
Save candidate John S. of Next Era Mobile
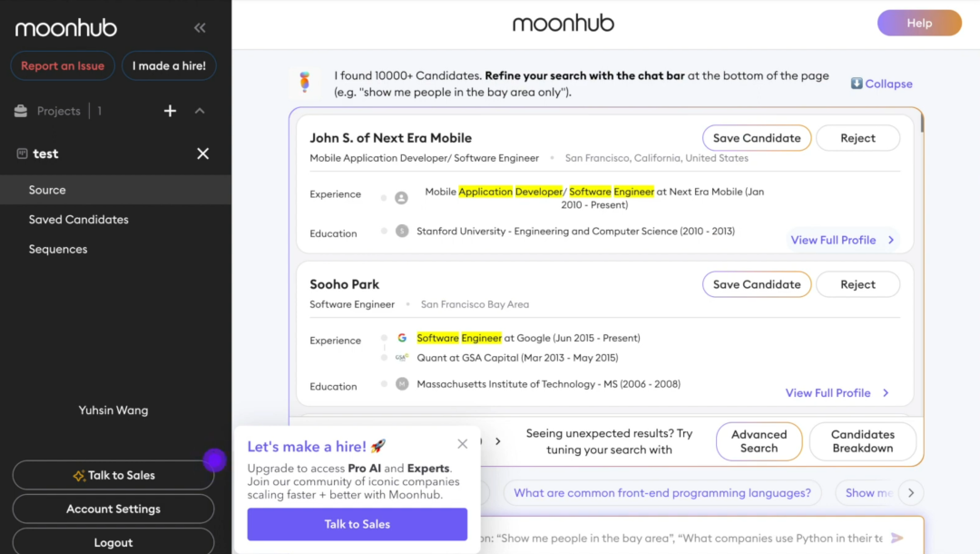tap(756, 137)
